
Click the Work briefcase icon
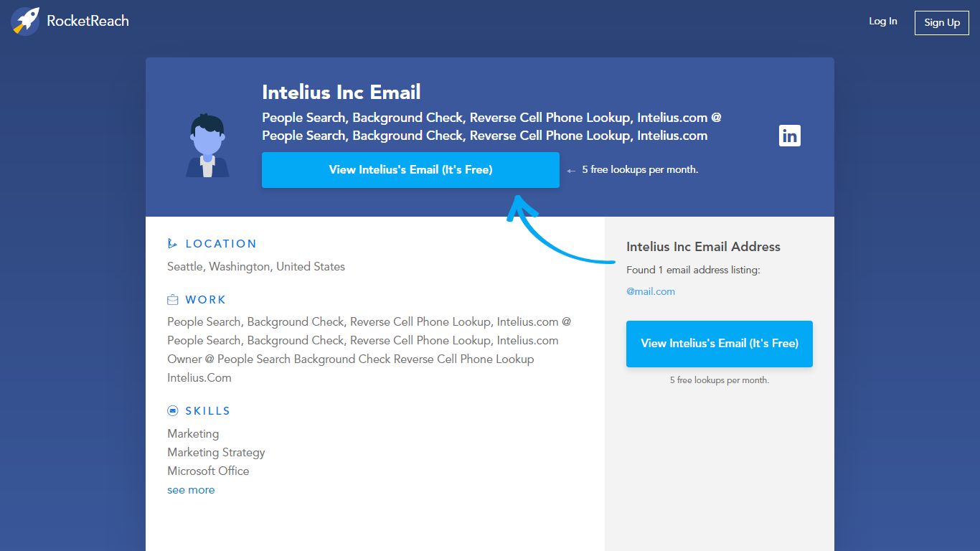coord(173,300)
